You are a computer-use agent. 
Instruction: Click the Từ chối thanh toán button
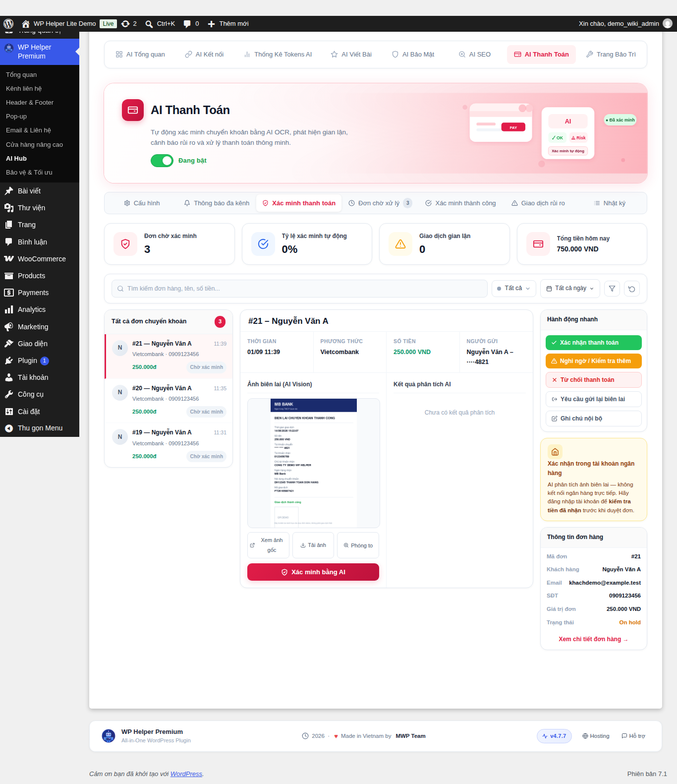pos(594,380)
